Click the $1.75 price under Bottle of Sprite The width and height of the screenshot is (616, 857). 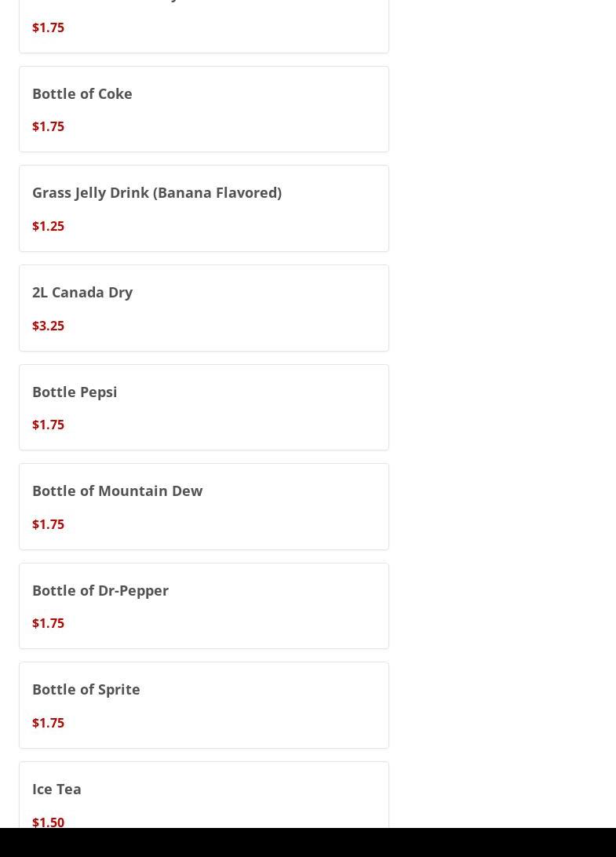point(48,723)
